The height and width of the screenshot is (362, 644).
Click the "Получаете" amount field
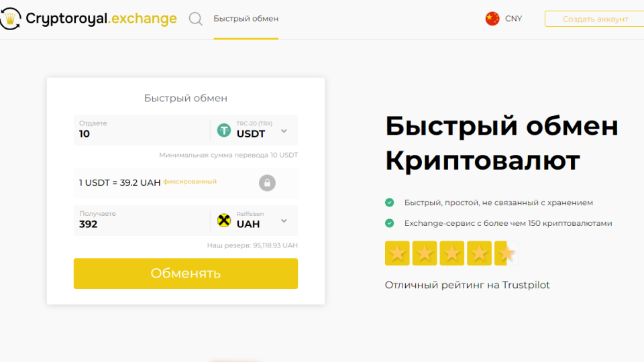(141, 224)
